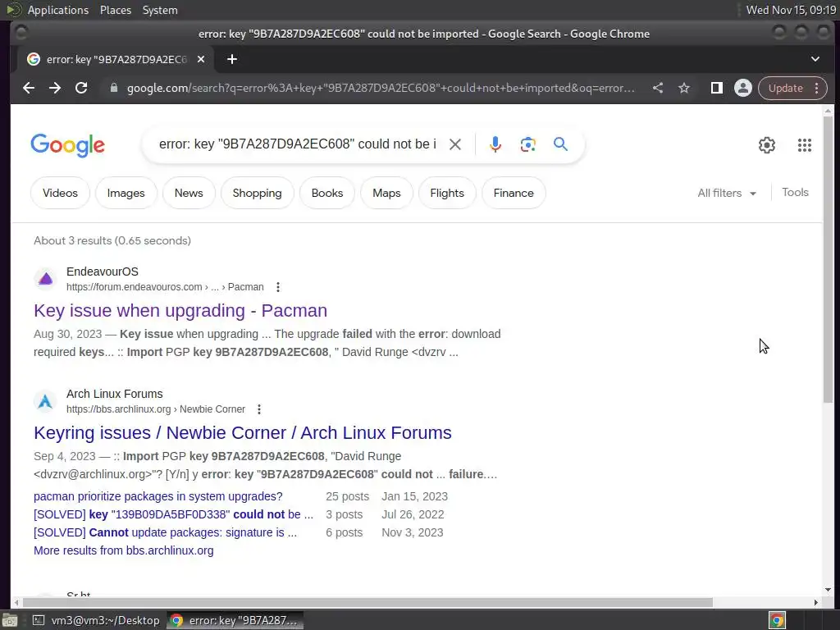The width and height of the screenshot is (840, 630).
Task: Clear the Google search box text
Action: pyautogui.click(x=454, y=144)
